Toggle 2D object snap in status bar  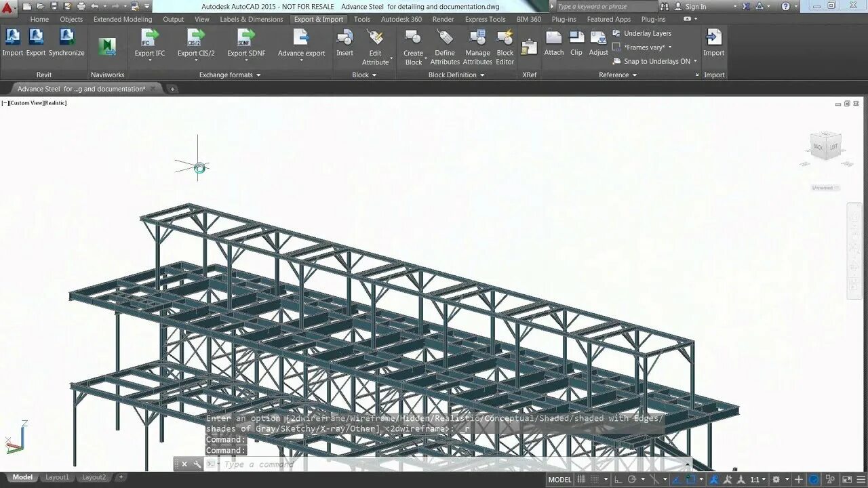tap(690, 479)
